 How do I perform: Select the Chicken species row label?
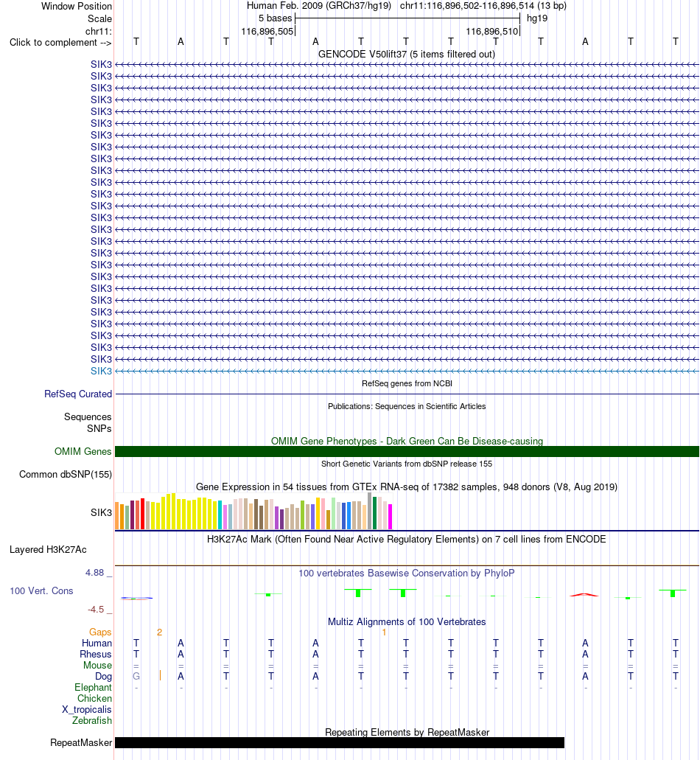(94, 698)
